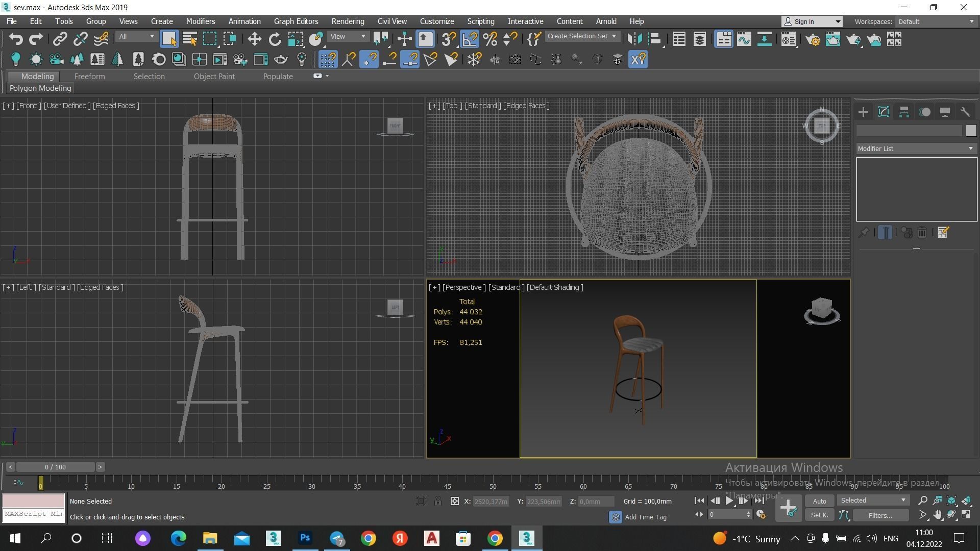This screenshot has width=980, height=551.
Task: Open the Workspaces Default dropdown
Action: click(936, 21)
